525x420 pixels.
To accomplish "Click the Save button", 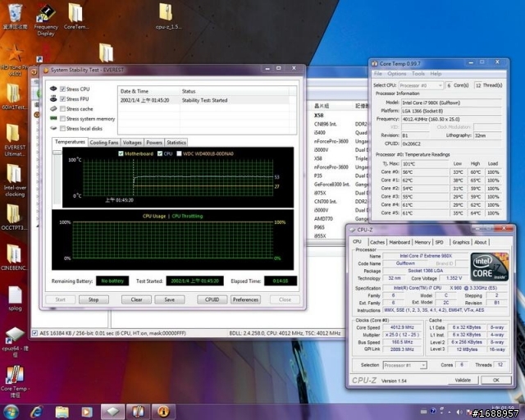I will (x=170, y=299).
